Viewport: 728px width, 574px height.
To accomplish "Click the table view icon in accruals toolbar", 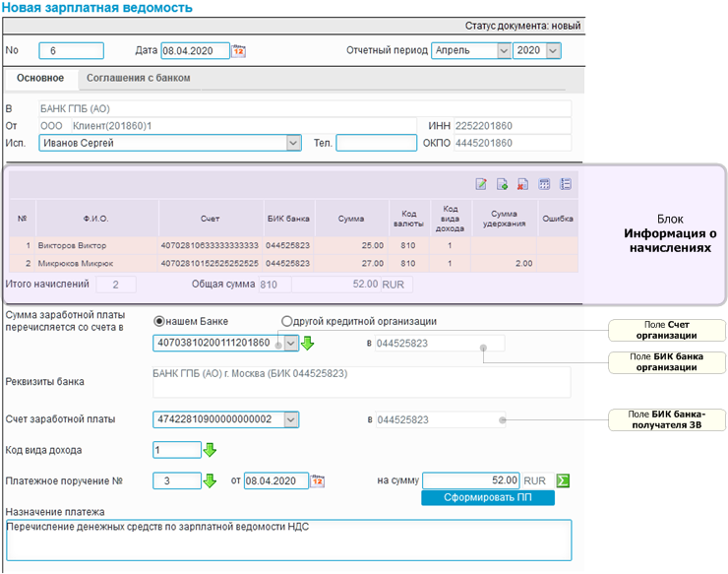I will coord(544,184).
